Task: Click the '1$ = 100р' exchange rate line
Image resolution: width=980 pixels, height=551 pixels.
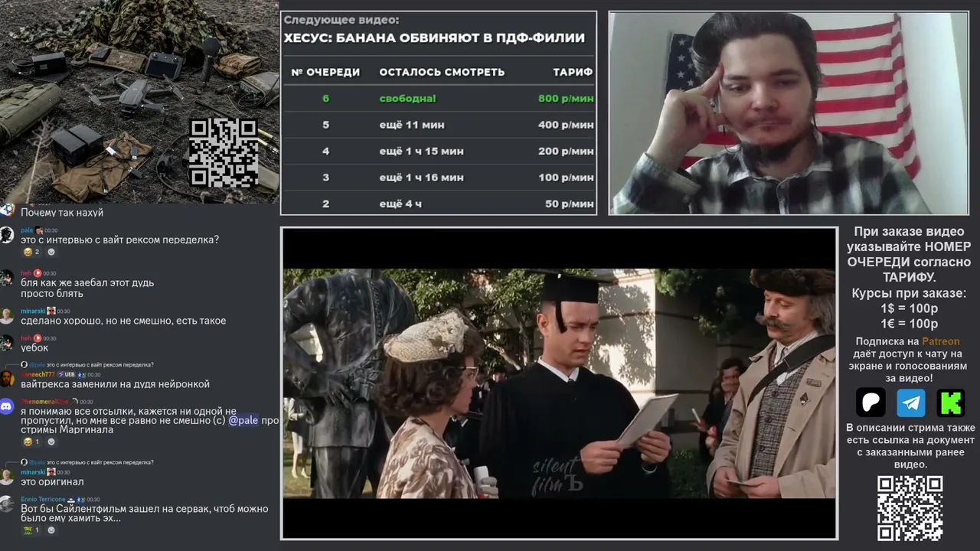Action: point(910,308)
